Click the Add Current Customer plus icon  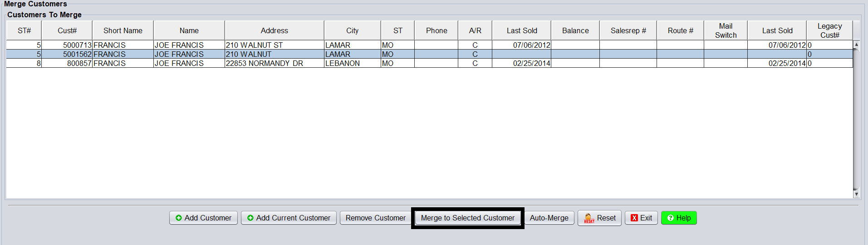pos(250,218)
